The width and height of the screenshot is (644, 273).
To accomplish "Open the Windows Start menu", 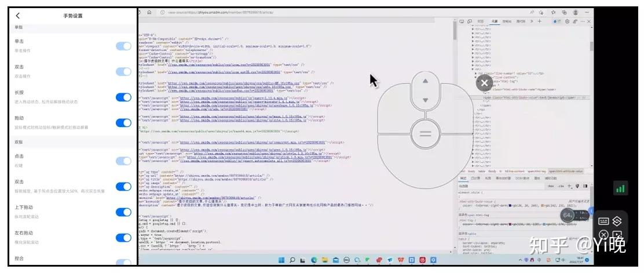I will tap(281, 260).
